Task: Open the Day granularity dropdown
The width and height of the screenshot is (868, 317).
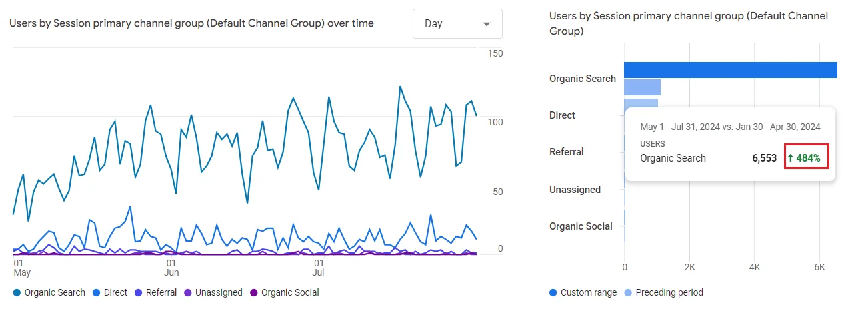Action: coord(457,24)
